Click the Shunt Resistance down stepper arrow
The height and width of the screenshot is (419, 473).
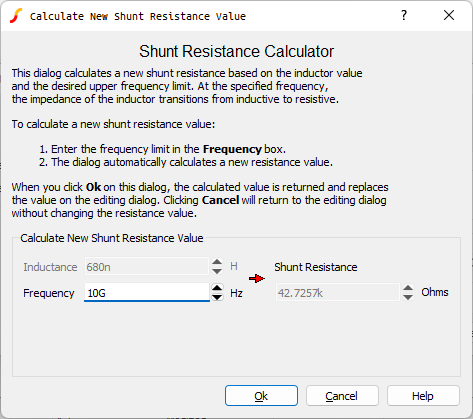pos(408,297)
